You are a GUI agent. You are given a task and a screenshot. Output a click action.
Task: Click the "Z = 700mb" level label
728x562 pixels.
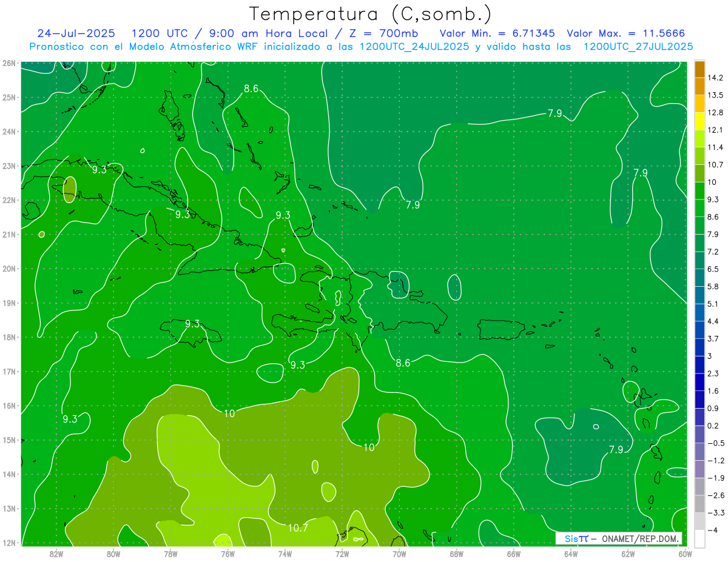point(383,33)
